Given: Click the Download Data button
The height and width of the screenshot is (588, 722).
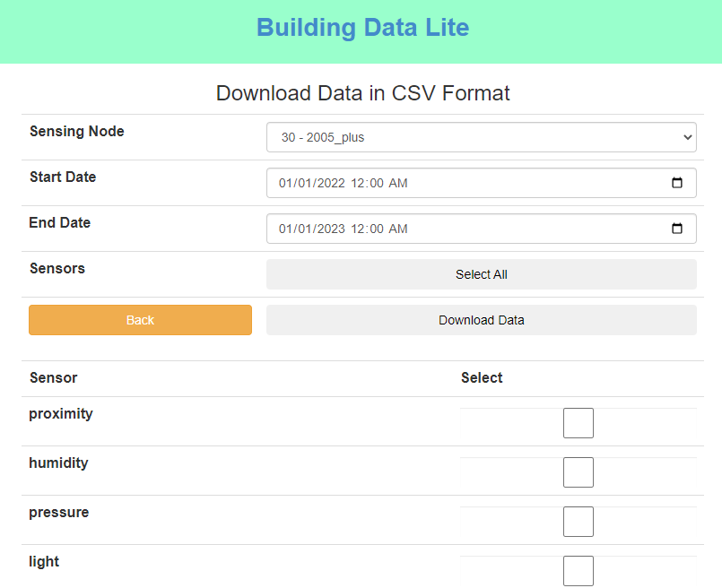Looking at the screenshot, I should (481, 320).
